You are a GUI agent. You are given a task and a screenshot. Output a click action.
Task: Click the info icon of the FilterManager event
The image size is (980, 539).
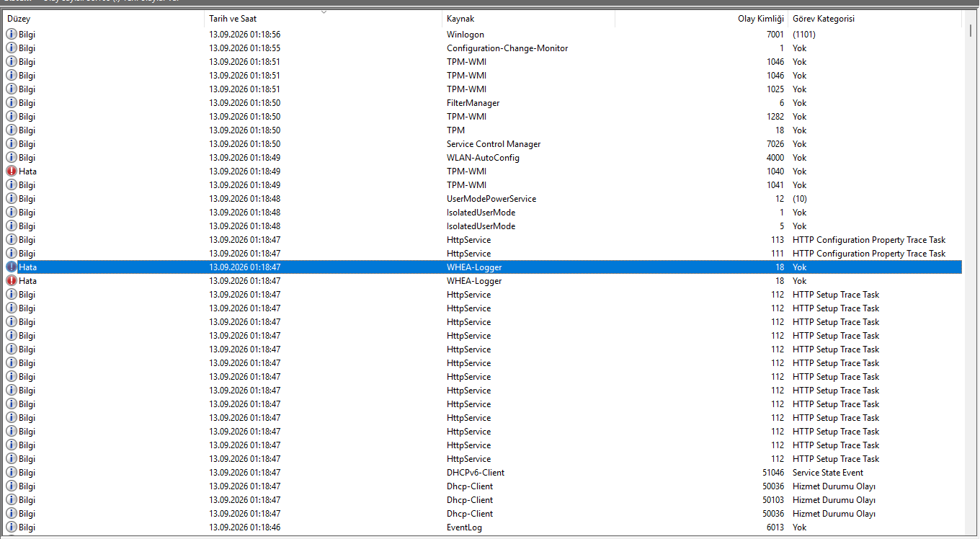[x=12, y=103]
